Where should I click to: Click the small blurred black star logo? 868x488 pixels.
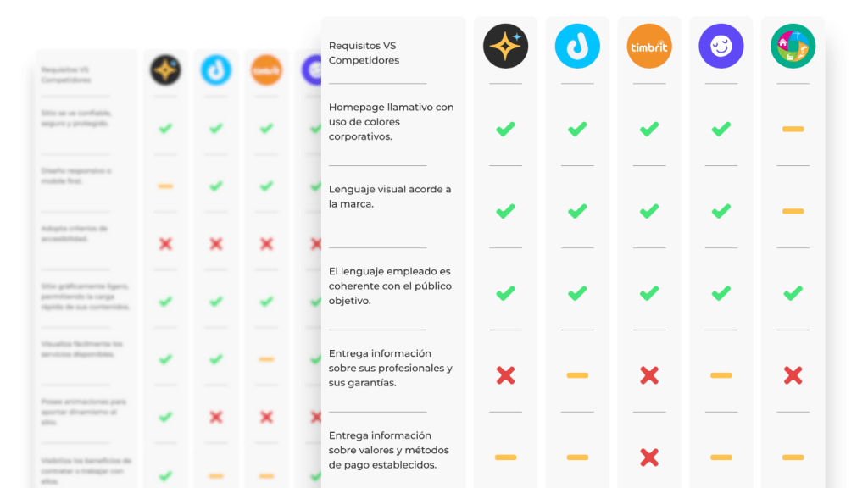(165, 70)
